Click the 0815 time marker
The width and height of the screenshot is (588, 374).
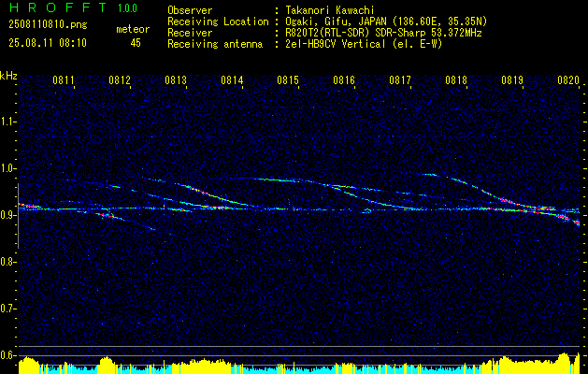(x=288, y=79)
